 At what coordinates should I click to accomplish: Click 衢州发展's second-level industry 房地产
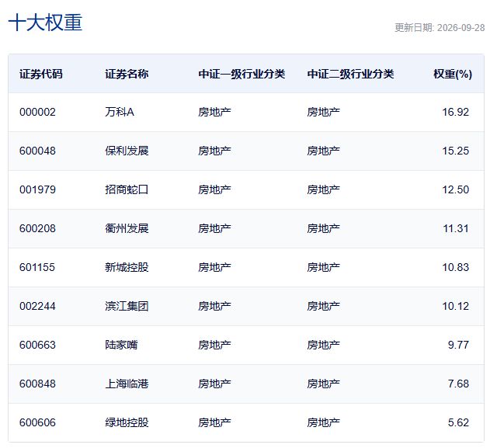323,228
